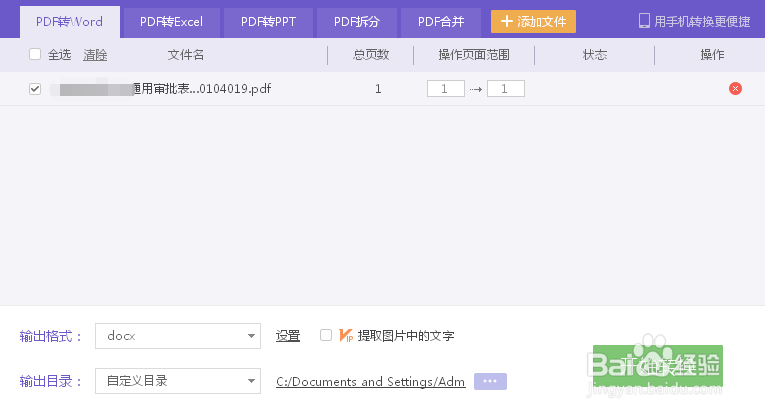The height and width of the screenshot is (416, 765).
Task: Click the phone icon beside 用手机转换更便捷
Action: [x=644, y=21]
